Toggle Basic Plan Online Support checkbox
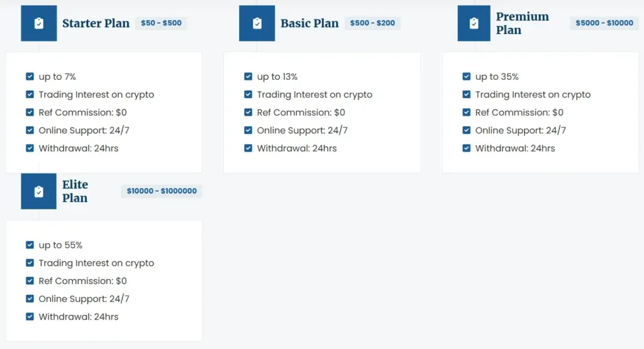The height and width of the screenshot is (349, 644). (248, 131)
